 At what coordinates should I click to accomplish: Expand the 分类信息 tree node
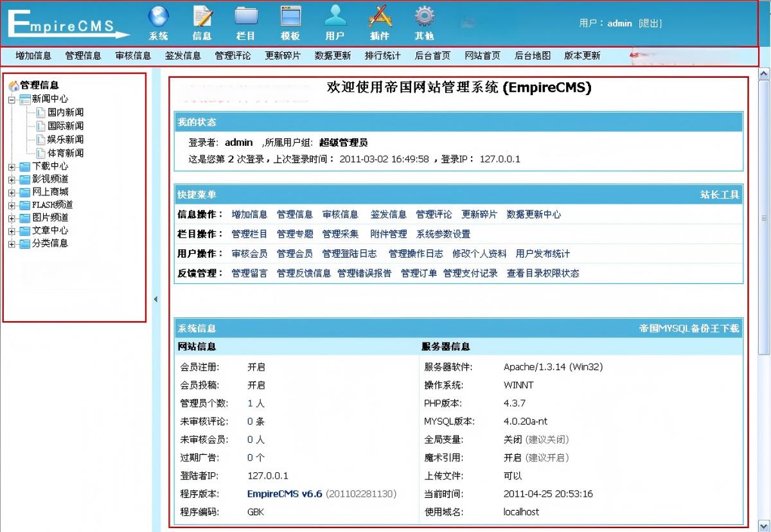click(x=12, y=244)
